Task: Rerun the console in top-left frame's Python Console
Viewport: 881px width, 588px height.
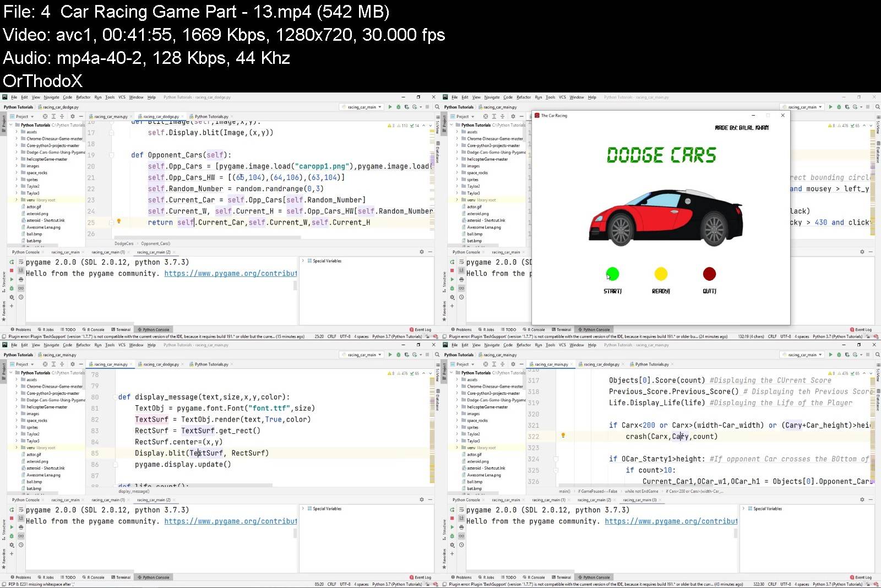Action: (x=12, y=262)
